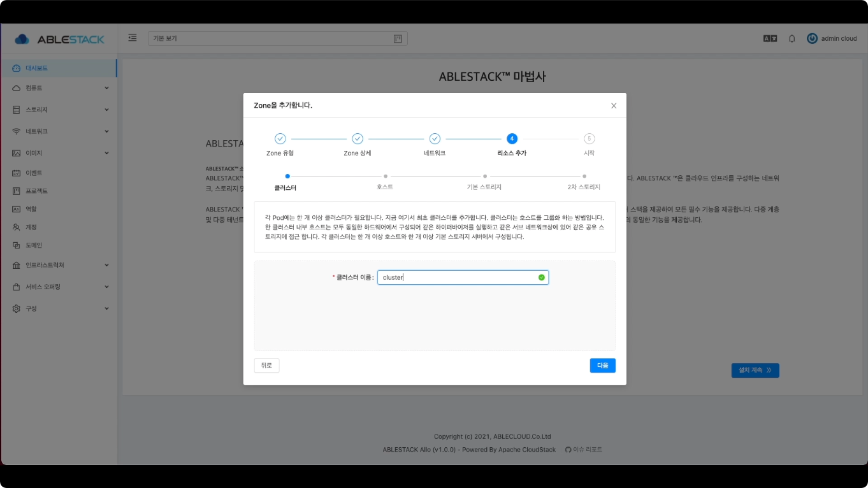Expand the 컴퓨트 menu chevron
868x488 pixels.
[x=106, y=88]
